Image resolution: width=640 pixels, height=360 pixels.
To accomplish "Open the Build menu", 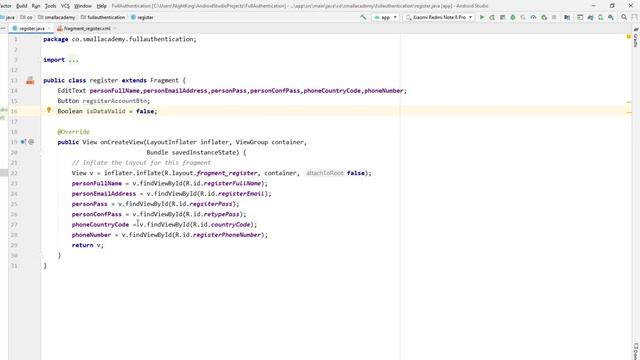I will [21, 6].
